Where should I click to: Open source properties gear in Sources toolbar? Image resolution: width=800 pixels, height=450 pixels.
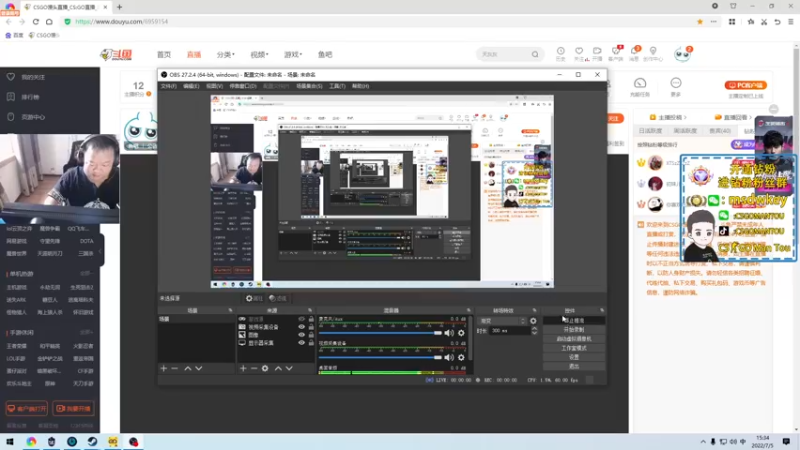[265, 368]
